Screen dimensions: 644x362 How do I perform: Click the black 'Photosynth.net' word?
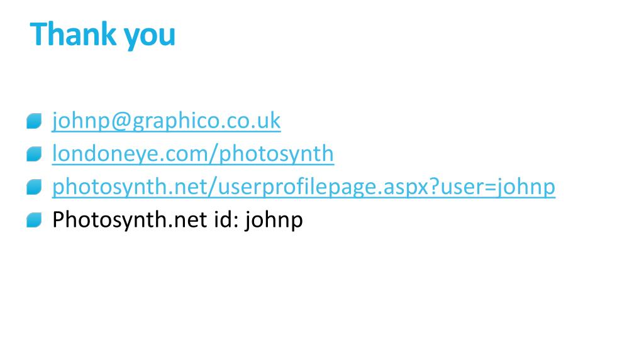(130, 220)
